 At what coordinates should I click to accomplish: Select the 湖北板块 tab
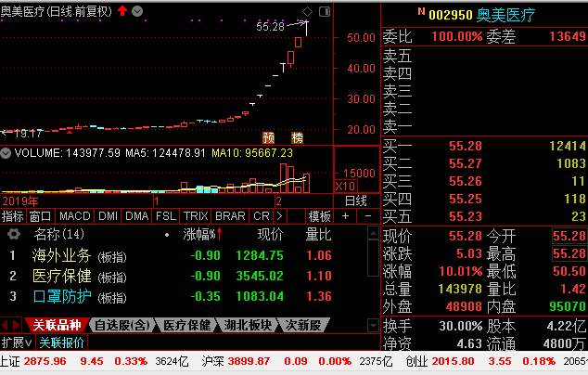click(x=248, y=325)
